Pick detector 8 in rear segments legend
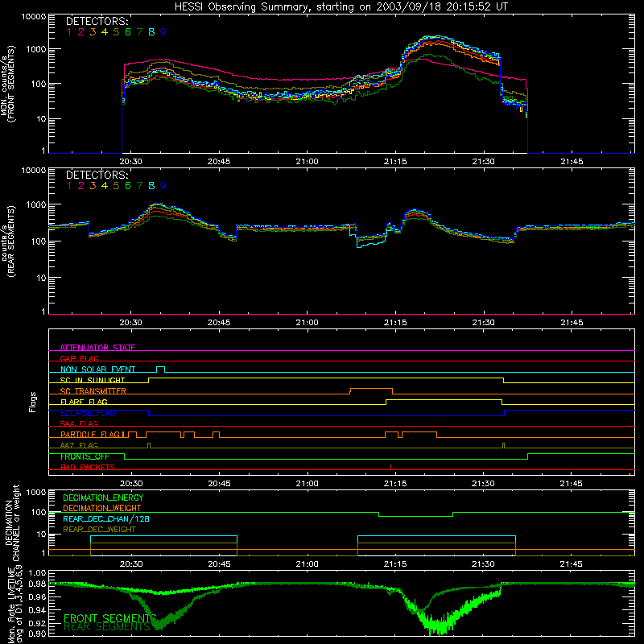The height and width of the screenshot is (644, 644). pos(151,186)
